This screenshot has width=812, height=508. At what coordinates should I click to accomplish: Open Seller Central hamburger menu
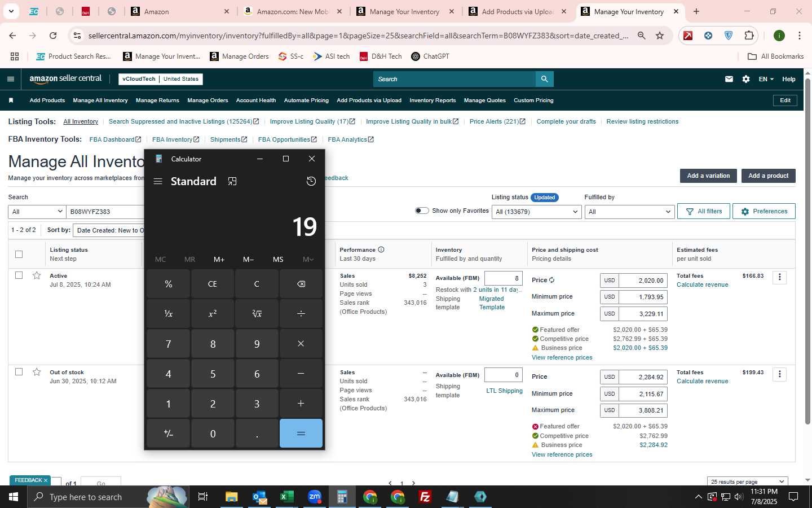point(10,79)
